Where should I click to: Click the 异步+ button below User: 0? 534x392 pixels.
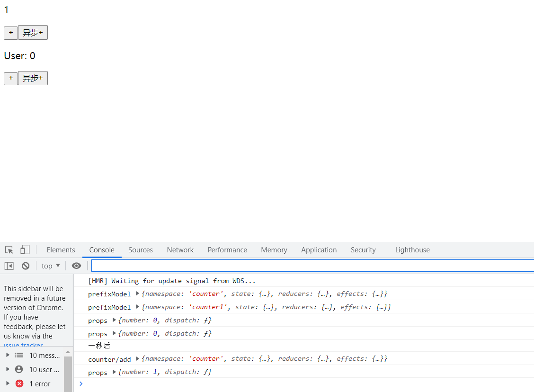click(33, 78)
